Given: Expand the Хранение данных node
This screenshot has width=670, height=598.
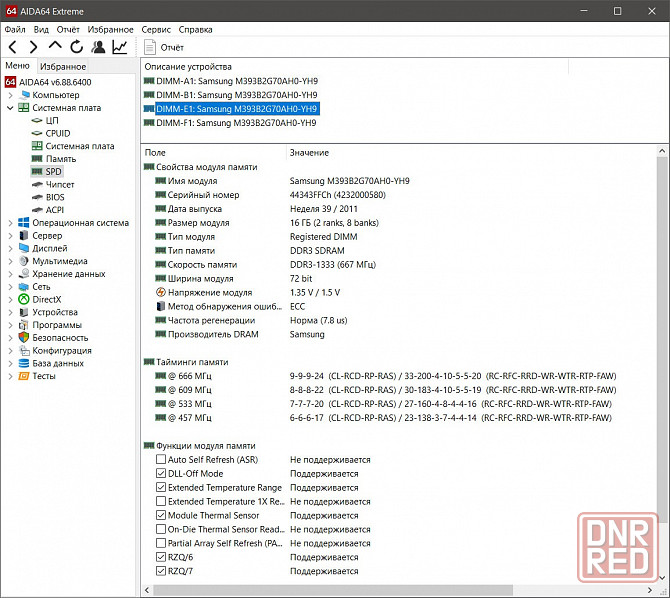Looking at the screenshot, I should pos(10,274).
